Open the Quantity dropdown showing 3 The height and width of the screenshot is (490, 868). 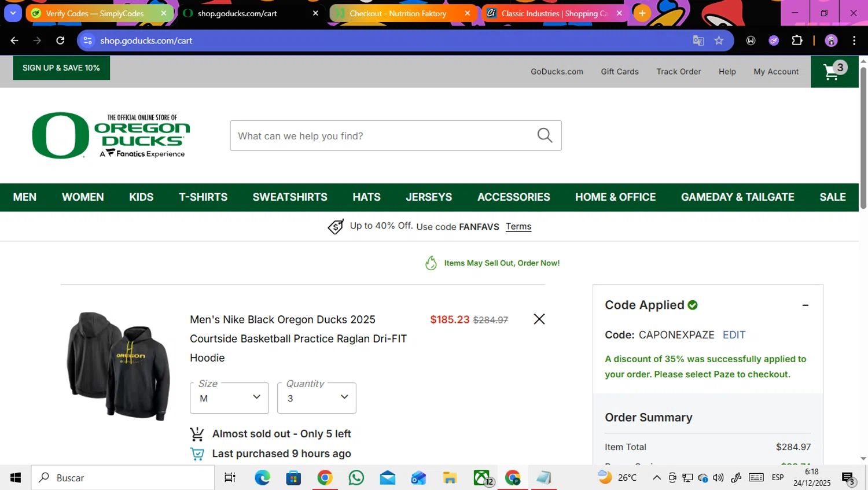[x=317, y=398]
